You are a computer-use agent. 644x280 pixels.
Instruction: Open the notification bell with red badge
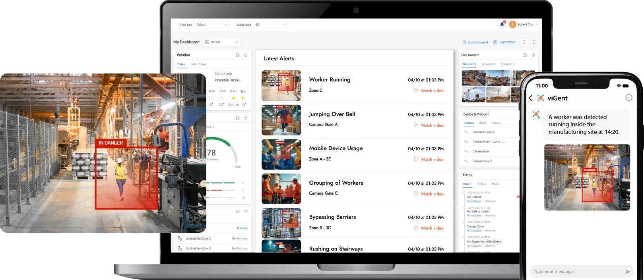tap(502, 24)
